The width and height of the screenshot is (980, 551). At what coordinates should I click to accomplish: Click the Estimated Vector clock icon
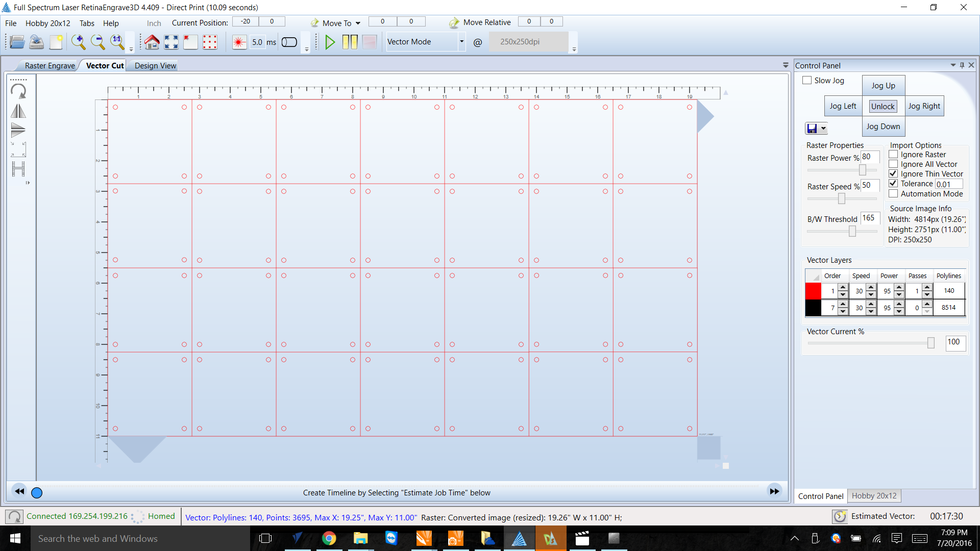(840, 517)
